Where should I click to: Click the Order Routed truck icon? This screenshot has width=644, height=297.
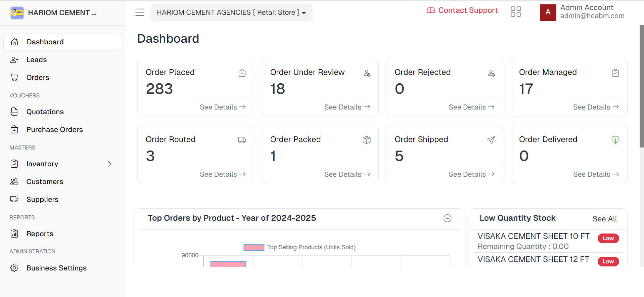click(242, 140)
